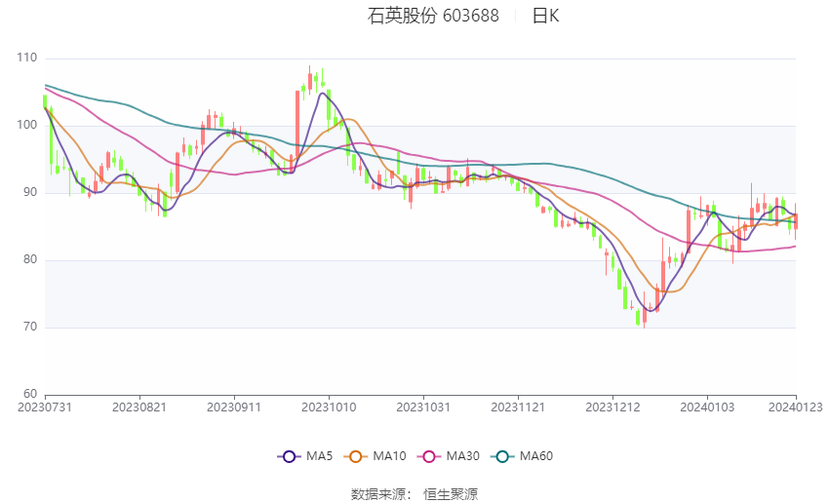Select the 20230911 date axis label
829x504 pixels.
pos(234,407)
